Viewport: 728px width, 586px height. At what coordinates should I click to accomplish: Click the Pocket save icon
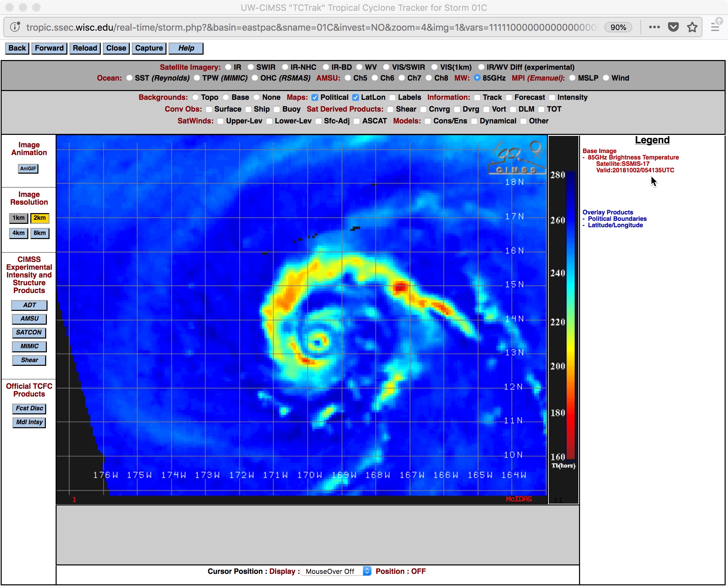click(673, 27)
